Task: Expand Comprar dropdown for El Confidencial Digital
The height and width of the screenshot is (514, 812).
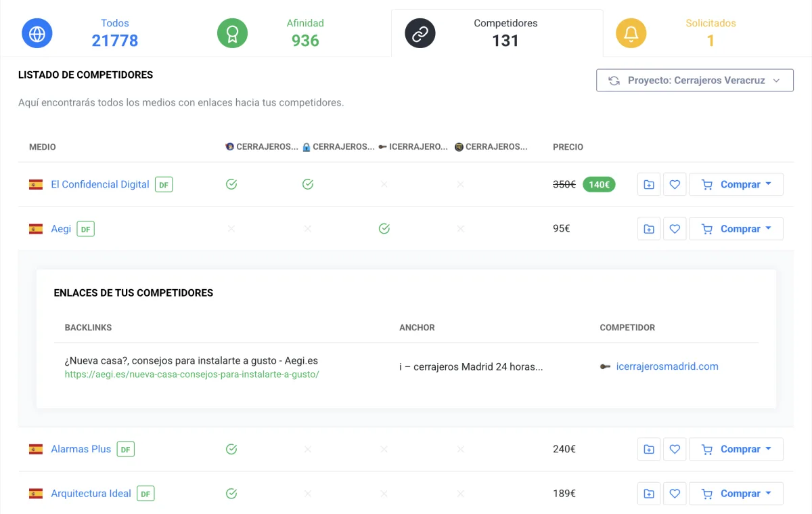Action: (736, 184)
